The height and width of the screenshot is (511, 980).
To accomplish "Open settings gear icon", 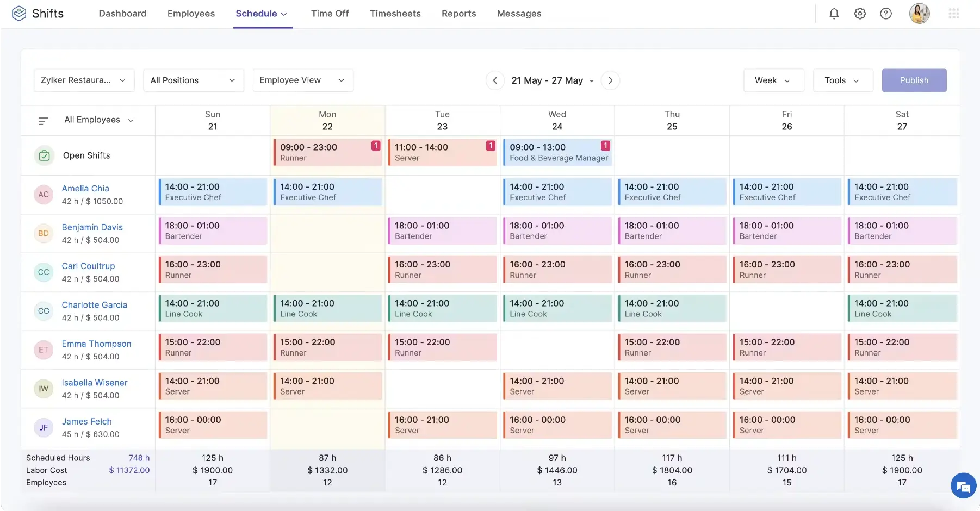I will 860,14.
